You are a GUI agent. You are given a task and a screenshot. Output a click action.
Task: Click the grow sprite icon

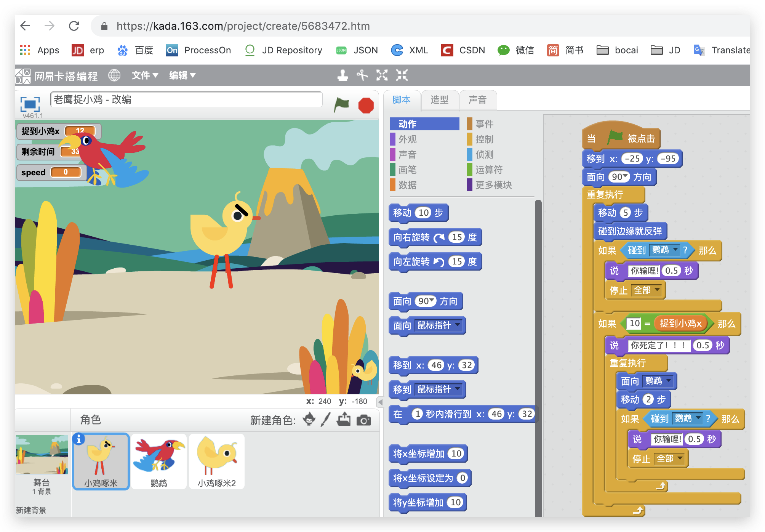point(382,75)
